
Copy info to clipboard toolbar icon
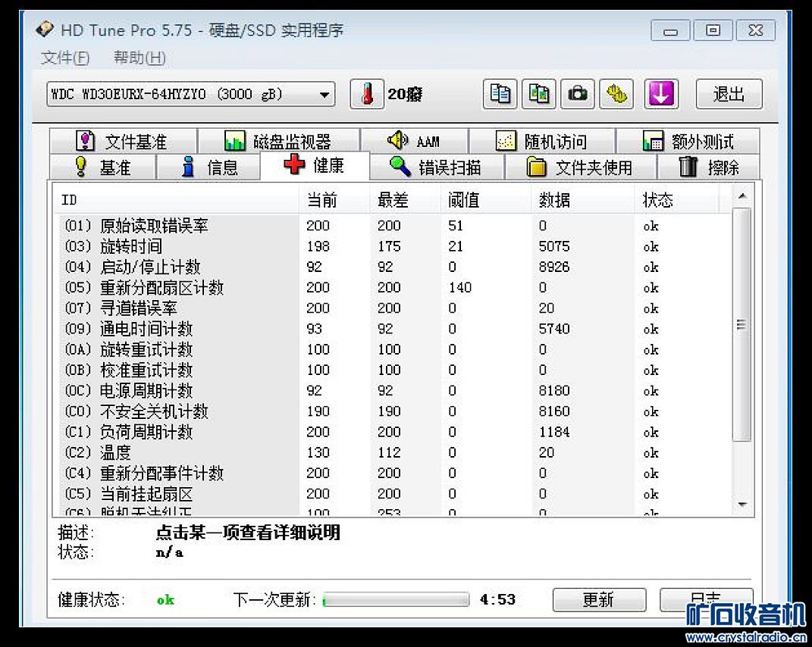click(x=500, y=94)
